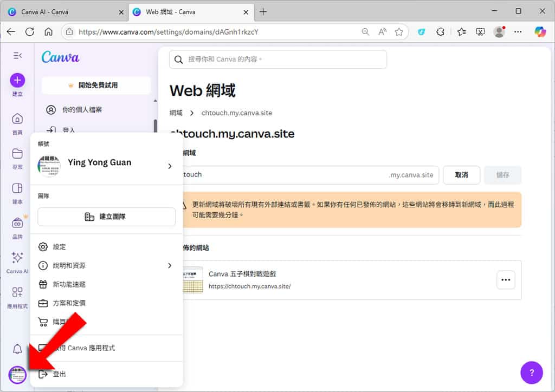
Task: Click the Canva search field
Action: coord(278,60)
